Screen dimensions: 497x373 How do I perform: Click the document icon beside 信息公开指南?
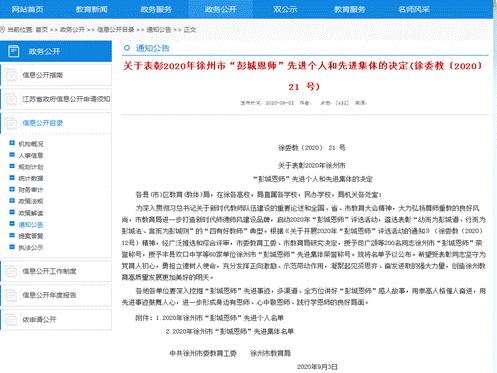tap(11, 75)
